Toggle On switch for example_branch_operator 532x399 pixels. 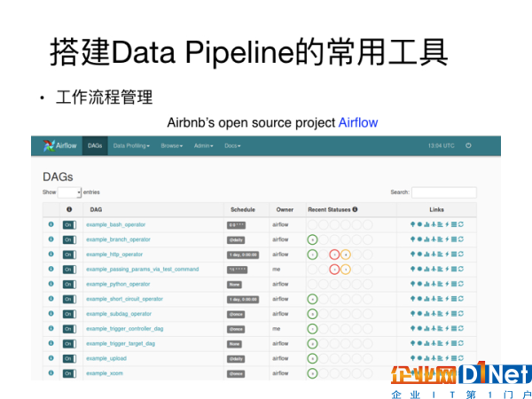(x=69, y=240)
